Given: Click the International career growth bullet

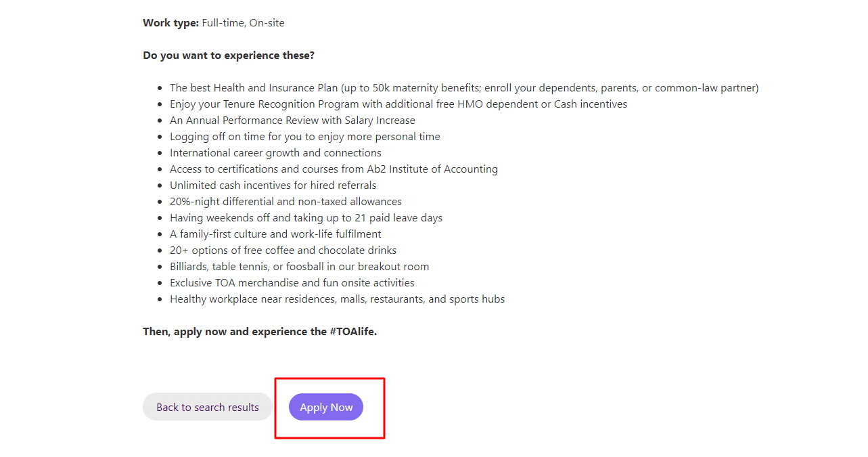Looking at the screenshot, I should coord(275,152).
